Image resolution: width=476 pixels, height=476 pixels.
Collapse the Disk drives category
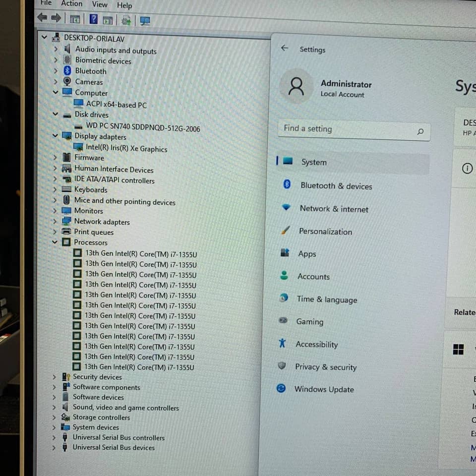(55, 114)
